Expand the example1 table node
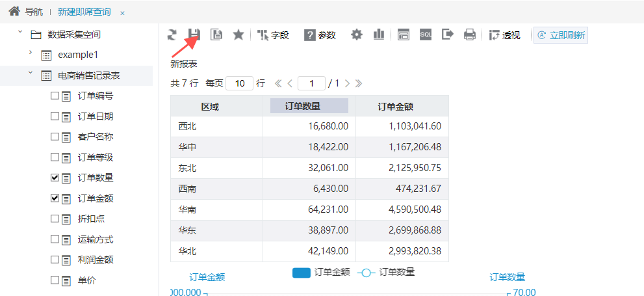Image resolution: width=644 pixels, height=296 pixels. (30, 53)
